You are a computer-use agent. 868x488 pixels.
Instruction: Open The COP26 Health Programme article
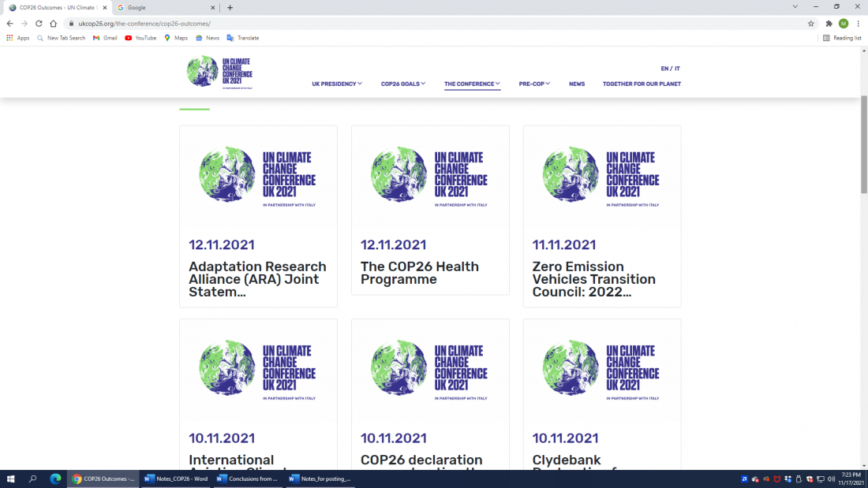click(x=420, y=273)
